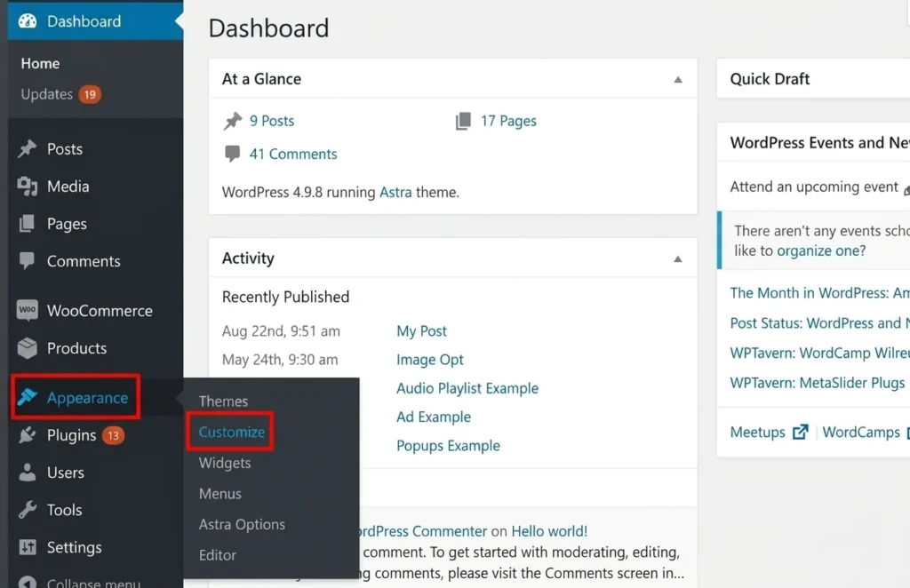Image resolution: width=910 pixels, height=588 pixels.
Task: Open Audio Playlist Example post
Action: [x=467, y=388]
